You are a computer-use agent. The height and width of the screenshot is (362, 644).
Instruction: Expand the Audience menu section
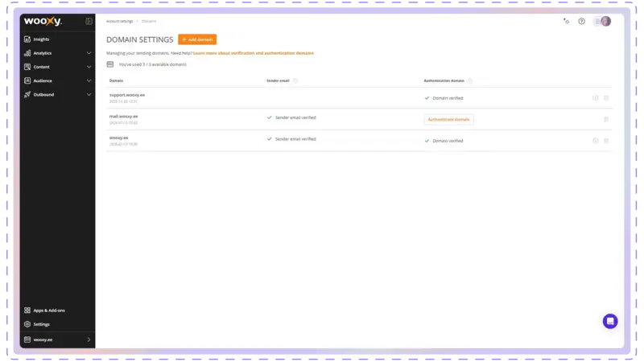coord(89,80)
